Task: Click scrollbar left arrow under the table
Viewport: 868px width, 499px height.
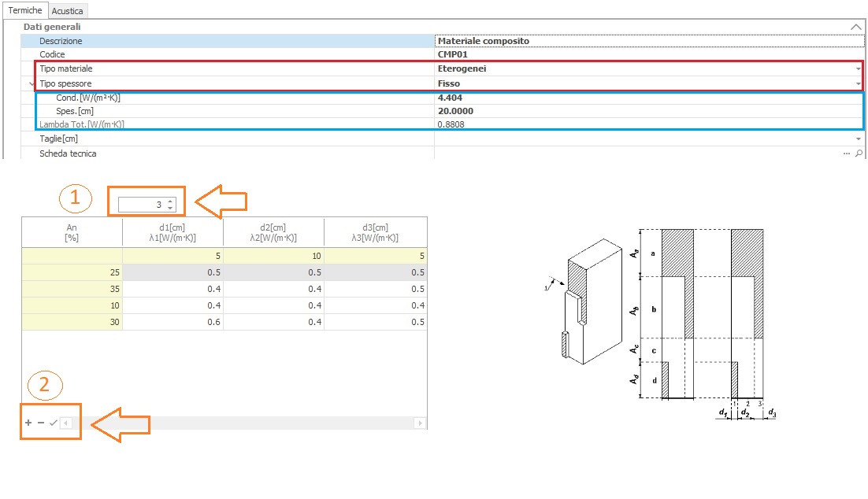Action: [x=66, y=423]
